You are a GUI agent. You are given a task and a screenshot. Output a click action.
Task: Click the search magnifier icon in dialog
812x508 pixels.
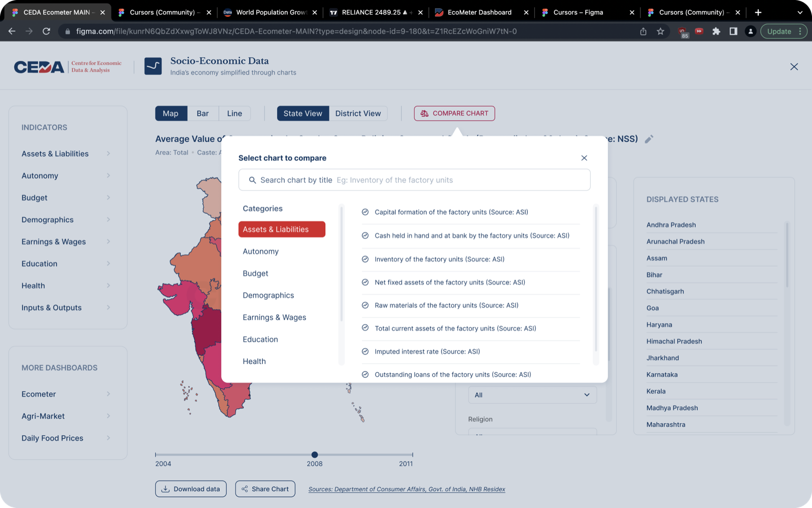point(252,180)
